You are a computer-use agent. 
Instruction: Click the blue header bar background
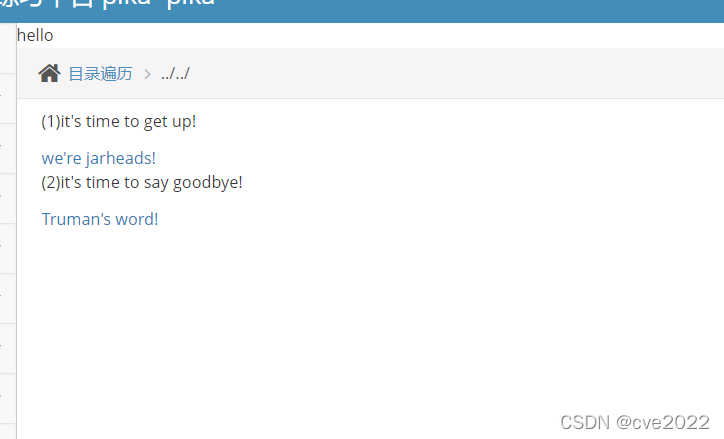[462, 11]
